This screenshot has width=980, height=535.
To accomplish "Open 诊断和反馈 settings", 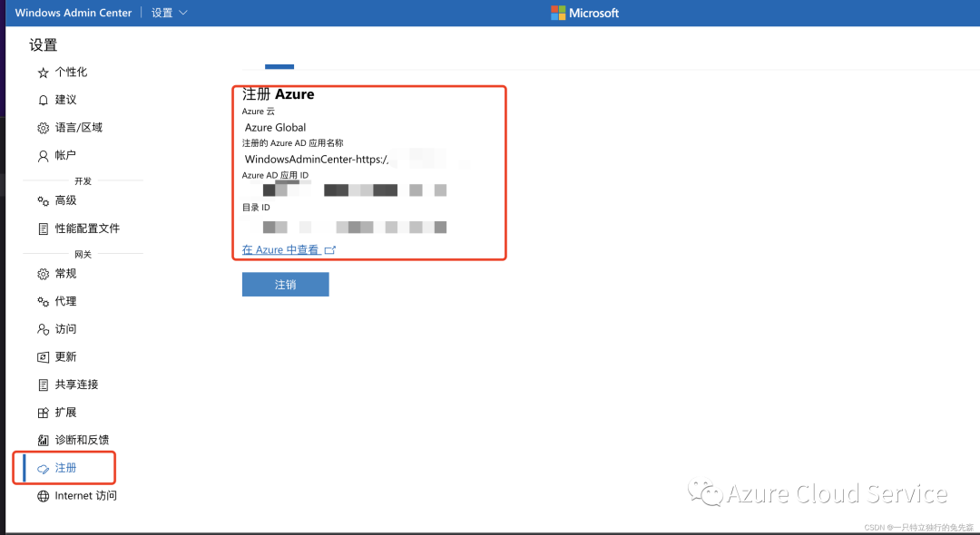I will (82, 440).
